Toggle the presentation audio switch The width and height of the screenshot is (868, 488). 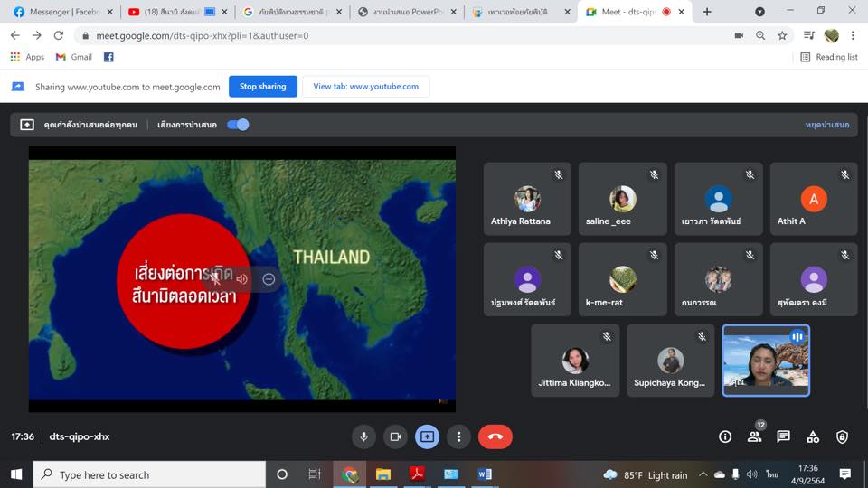point(238,125)
